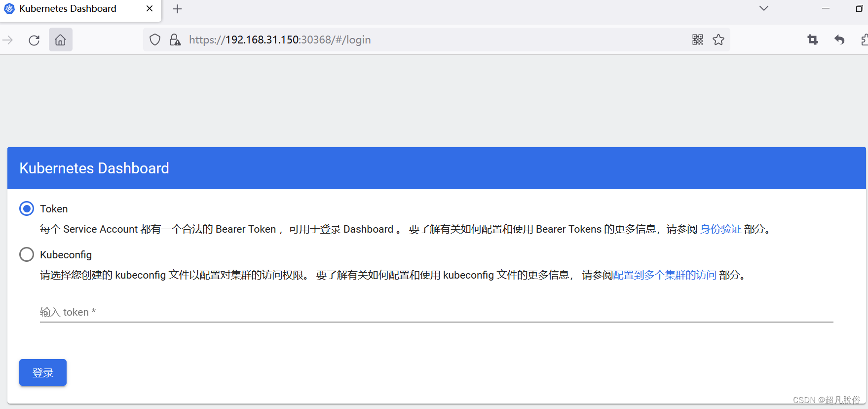Click the tracking protection shield icon

click(155, 40)
